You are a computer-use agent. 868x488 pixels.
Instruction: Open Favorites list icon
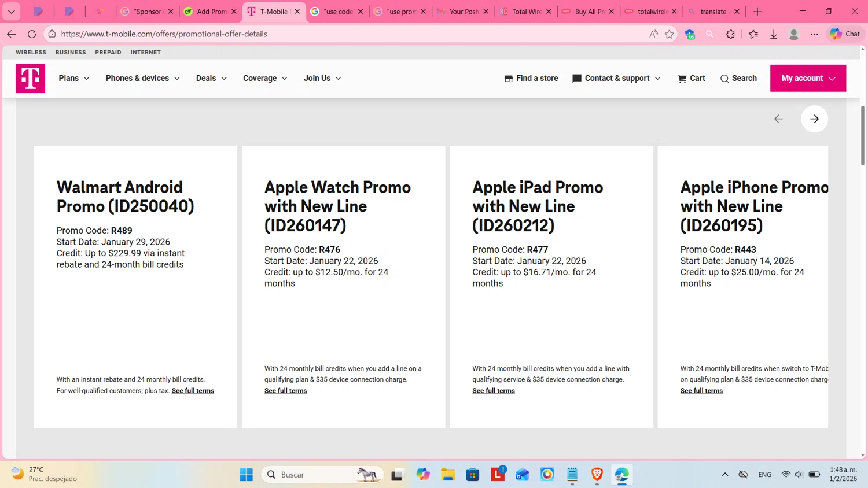click(x=753, y=34)
